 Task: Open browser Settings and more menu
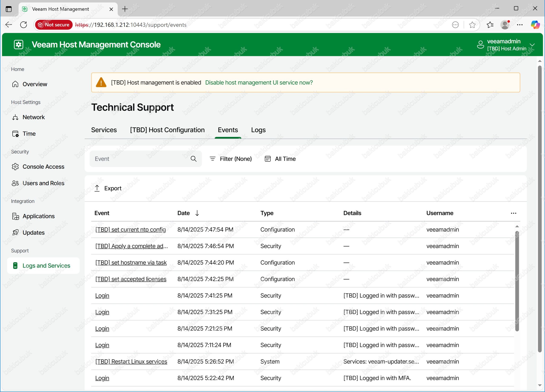(519, 25)
